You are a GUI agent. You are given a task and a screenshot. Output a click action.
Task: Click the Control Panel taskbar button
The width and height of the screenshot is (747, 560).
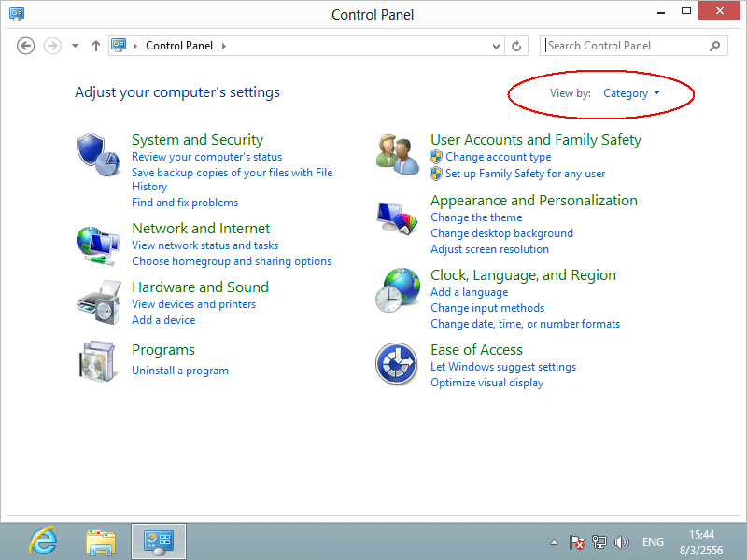159,541
